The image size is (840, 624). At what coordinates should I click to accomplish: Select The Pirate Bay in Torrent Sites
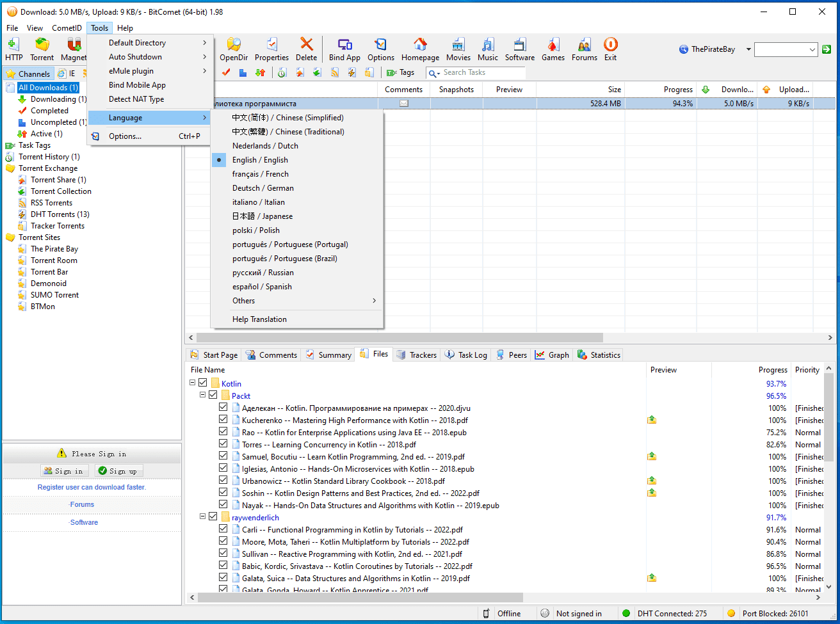click(54, 249)
